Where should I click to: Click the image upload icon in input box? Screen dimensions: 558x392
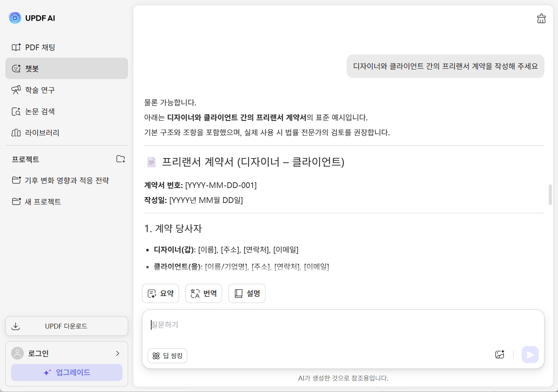tap(500, 355)
